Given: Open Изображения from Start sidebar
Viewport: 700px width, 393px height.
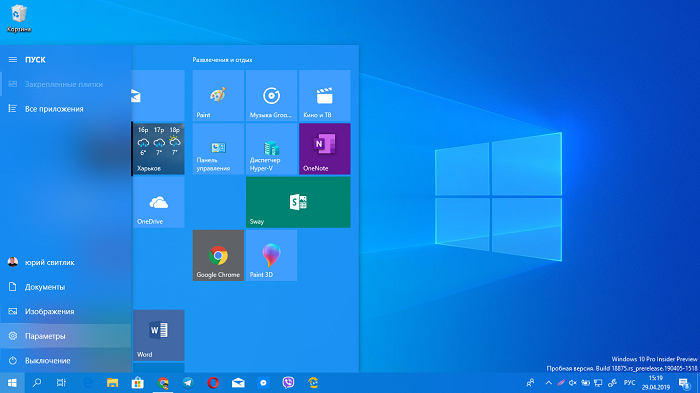Looking at the screenshot, I should [x=66, y=311].
